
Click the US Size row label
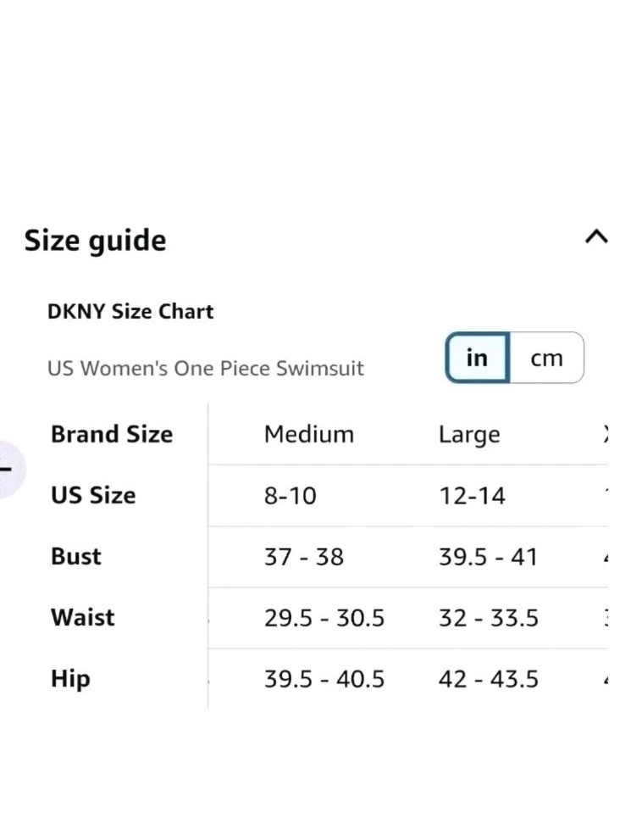[93, 495]
